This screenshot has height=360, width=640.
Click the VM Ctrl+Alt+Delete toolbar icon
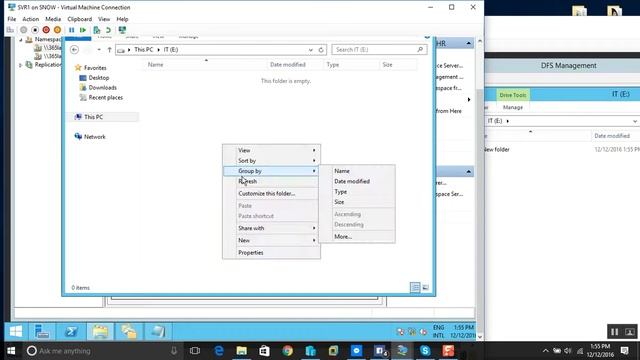pyautogui.click(x=10, y=30)
